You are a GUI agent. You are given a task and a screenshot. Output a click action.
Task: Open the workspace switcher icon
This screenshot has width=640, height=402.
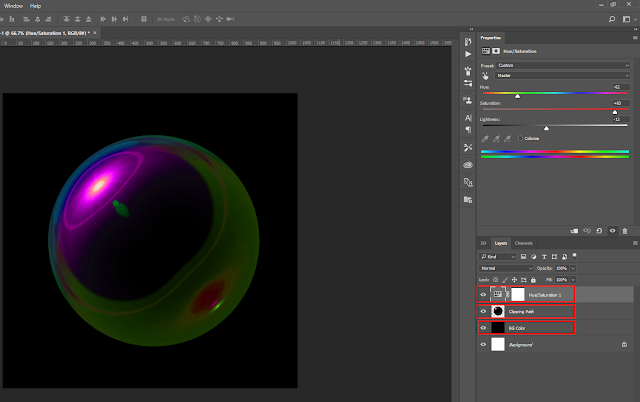point(627,19)
